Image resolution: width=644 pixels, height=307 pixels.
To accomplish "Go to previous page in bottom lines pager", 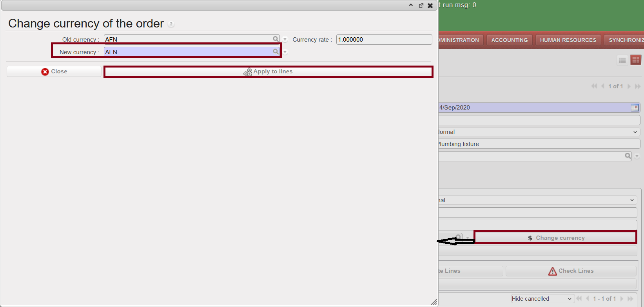I will click(588, 299).
